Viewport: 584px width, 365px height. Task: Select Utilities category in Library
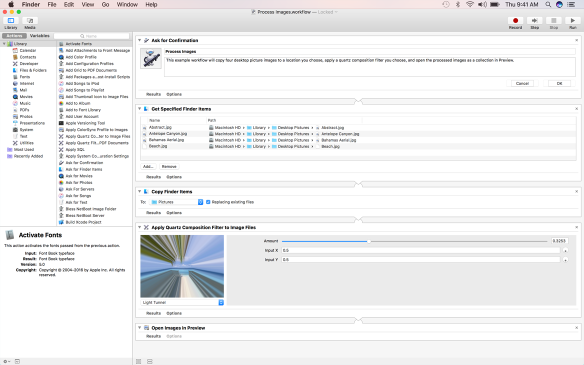26,143
